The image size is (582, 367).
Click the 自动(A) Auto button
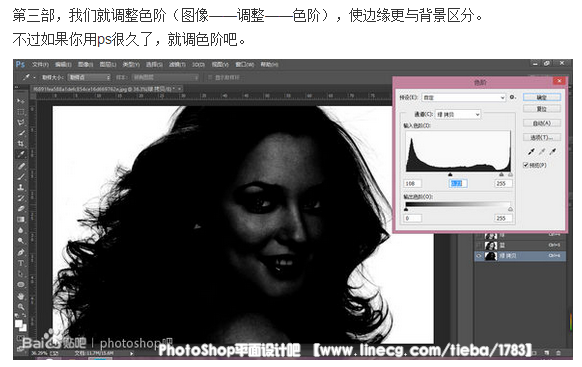pyautogui.click(x=542, y=123)
